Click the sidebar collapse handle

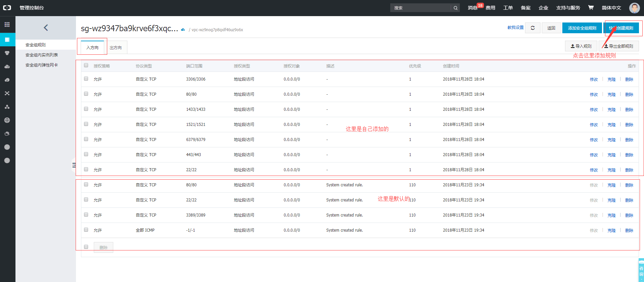(74, 165)
